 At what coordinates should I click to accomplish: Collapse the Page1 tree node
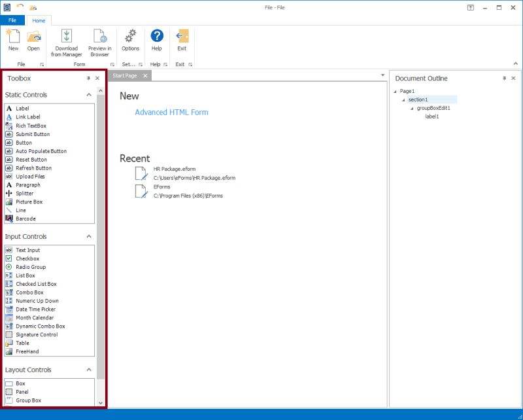pos(396,91)
